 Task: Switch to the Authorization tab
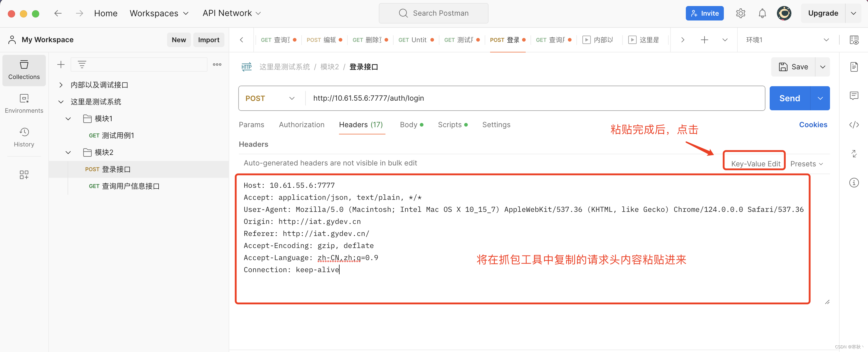tap(301, 124)
